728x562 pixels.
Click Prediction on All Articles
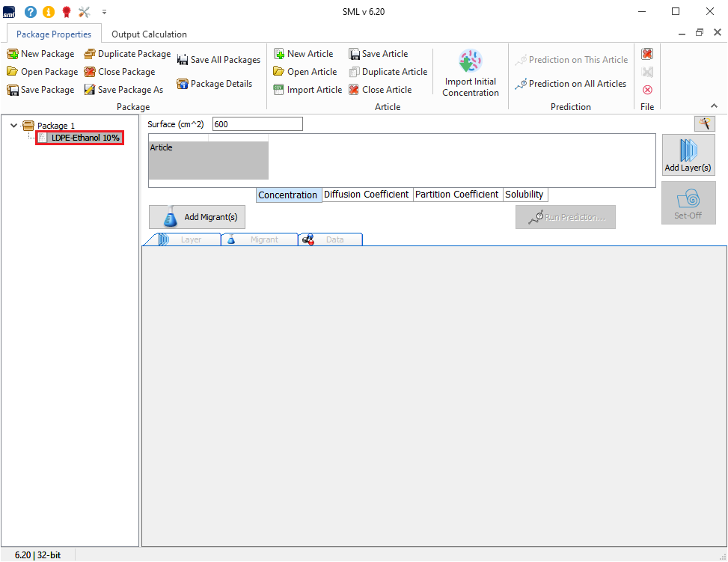[570, 84]
